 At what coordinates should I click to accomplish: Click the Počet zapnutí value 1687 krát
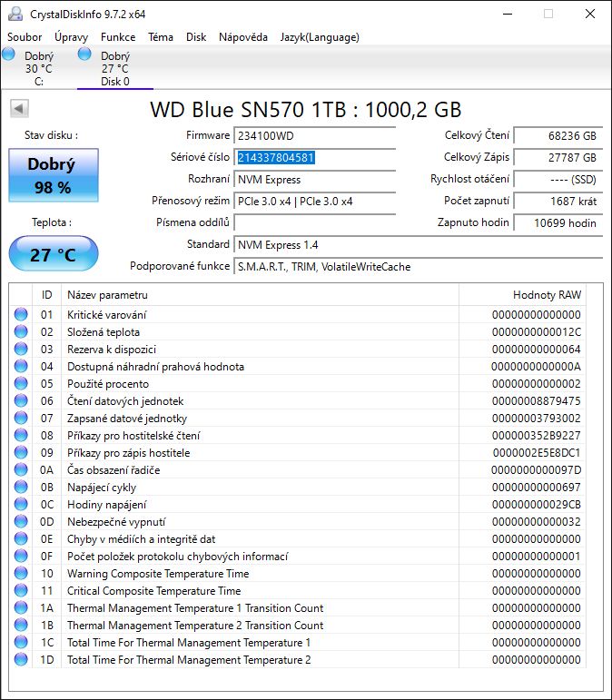point(558,202)
